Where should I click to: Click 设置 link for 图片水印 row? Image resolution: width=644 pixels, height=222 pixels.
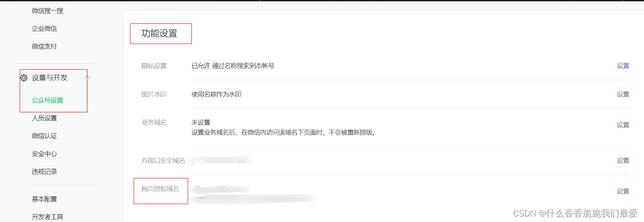point(623,94)
